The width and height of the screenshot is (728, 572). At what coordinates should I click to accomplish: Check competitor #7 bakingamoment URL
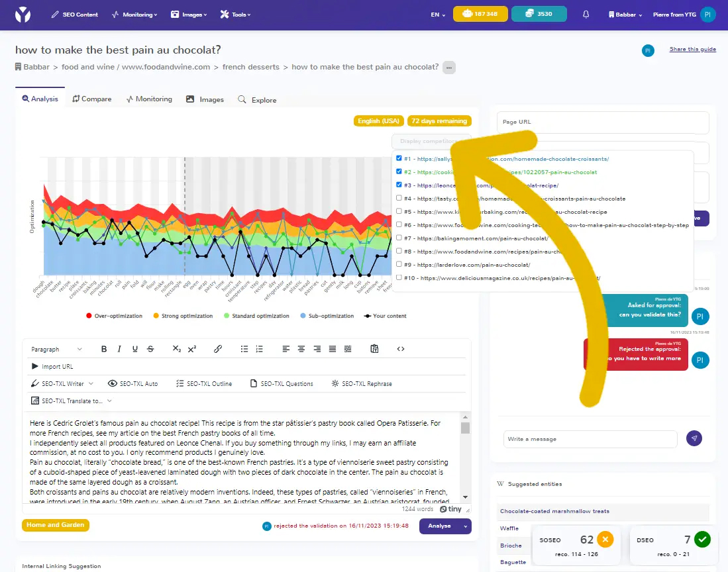pos(399,238)
